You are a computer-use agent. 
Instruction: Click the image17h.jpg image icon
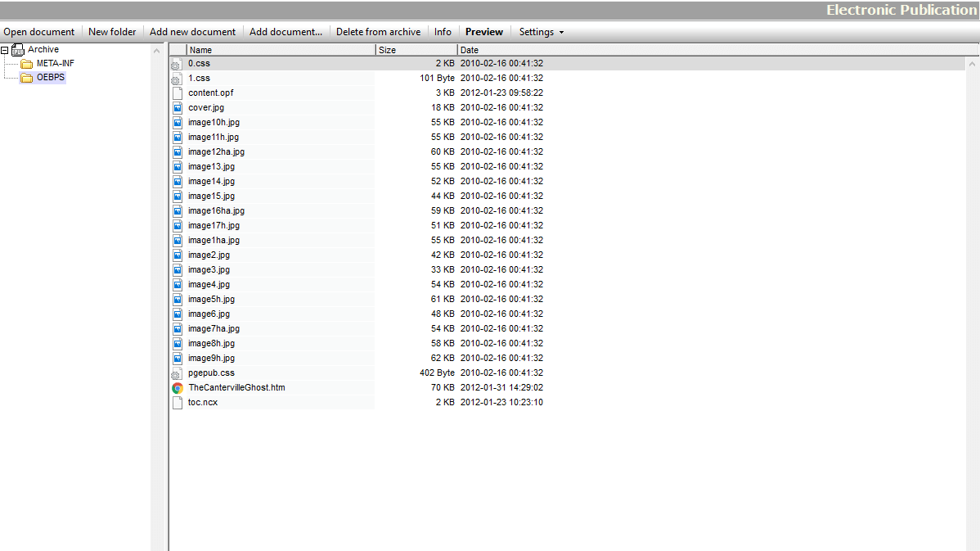point(178,226)
